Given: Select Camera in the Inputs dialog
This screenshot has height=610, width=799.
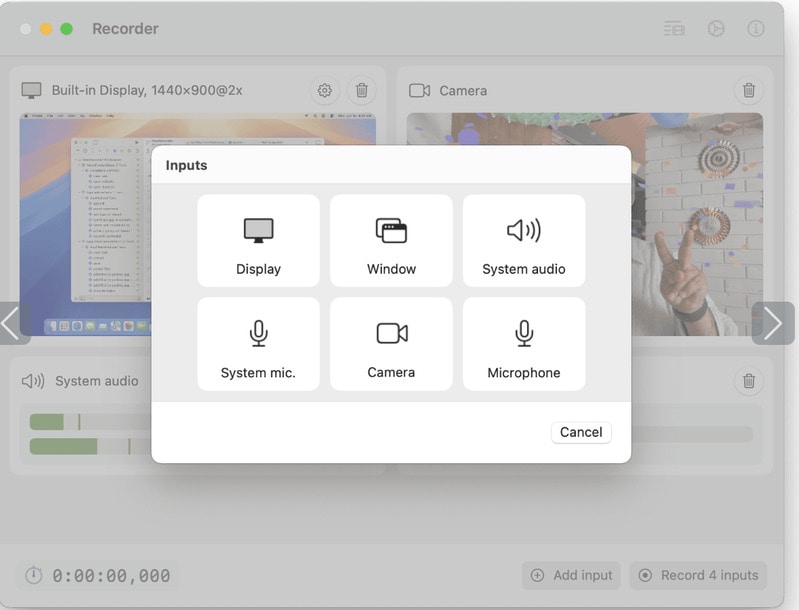Looking at the screenshot, I should click(x=391, y=344).
